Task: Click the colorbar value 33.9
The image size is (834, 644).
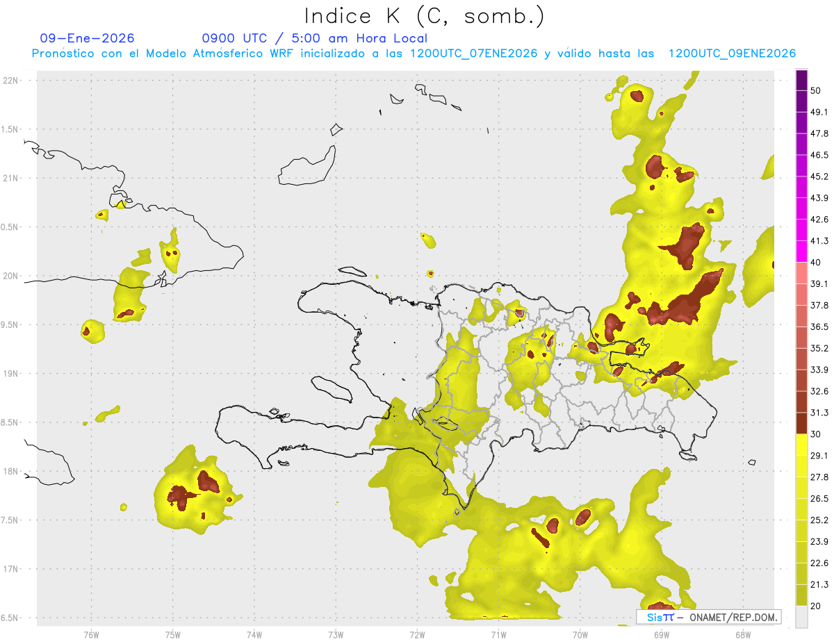Action: 819,370
